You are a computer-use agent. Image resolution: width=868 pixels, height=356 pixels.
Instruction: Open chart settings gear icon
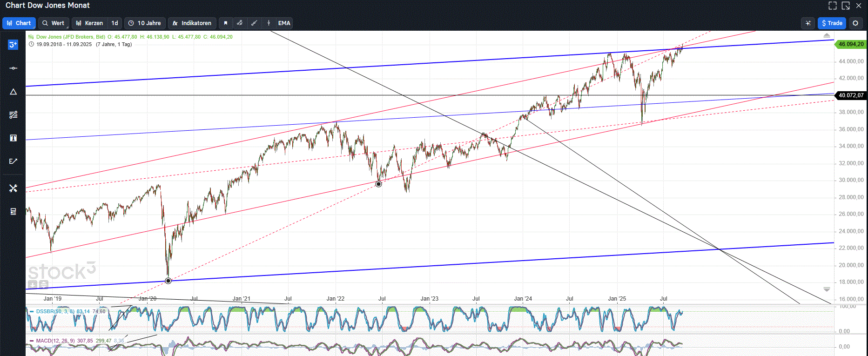click(x=855, y=23)
